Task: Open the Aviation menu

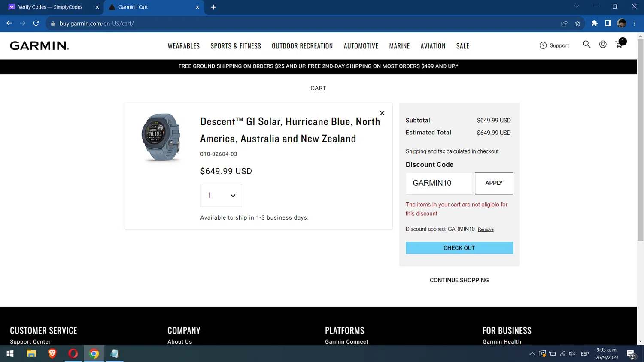Action: [433, 46]
